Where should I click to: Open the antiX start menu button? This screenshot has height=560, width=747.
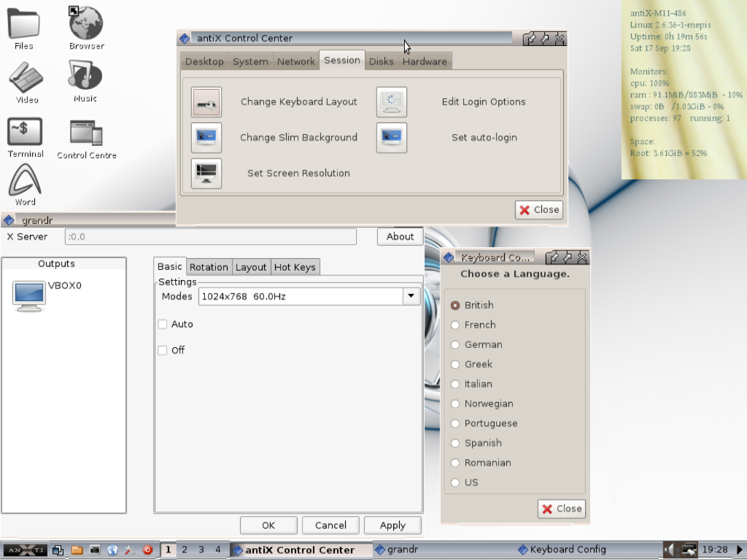pos(26,550)
